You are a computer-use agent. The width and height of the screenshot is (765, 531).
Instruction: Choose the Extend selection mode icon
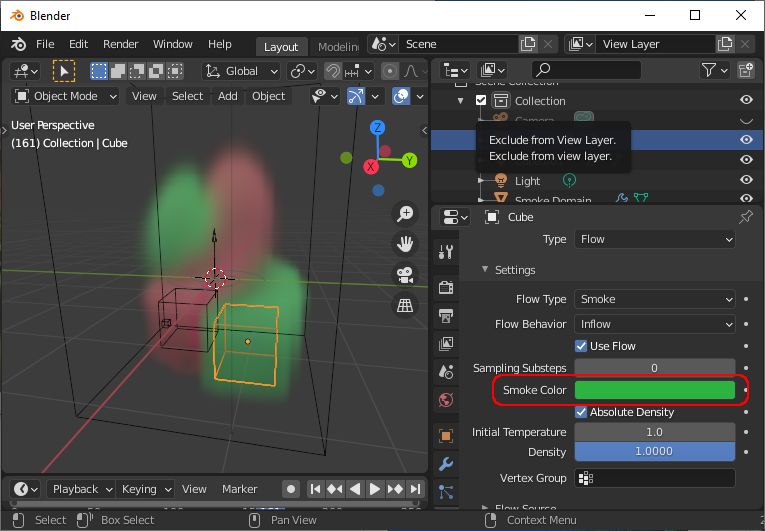click(118, 71)
